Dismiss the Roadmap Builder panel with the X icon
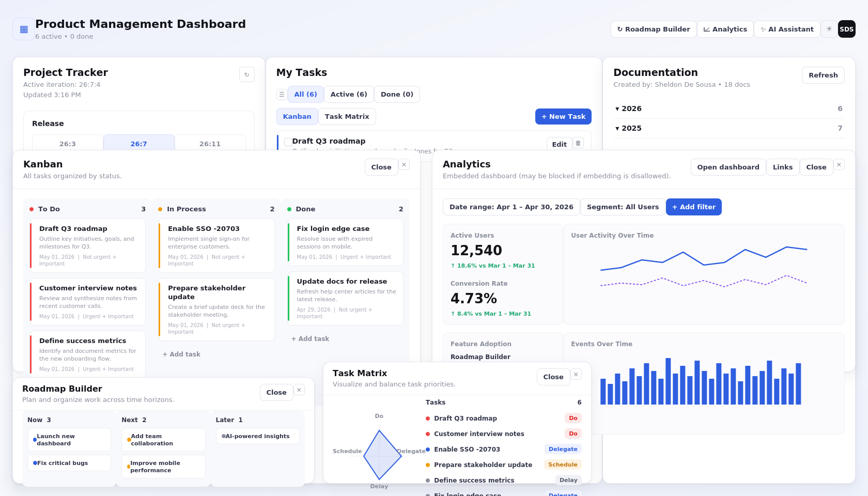 [299, 390]
